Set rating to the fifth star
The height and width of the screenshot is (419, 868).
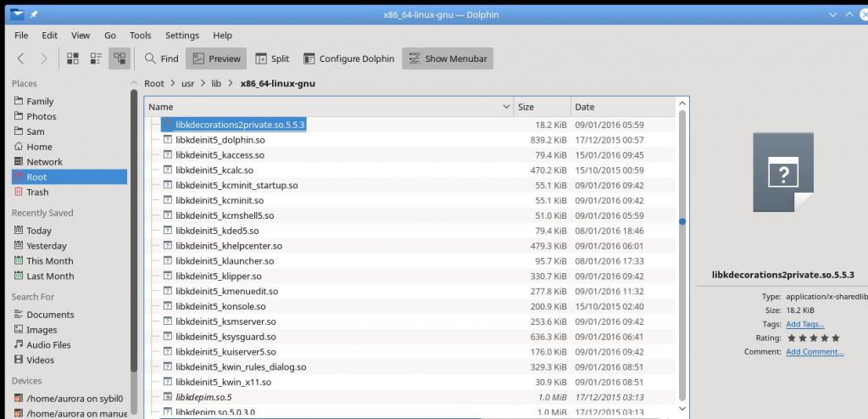(x=836, y=338)
